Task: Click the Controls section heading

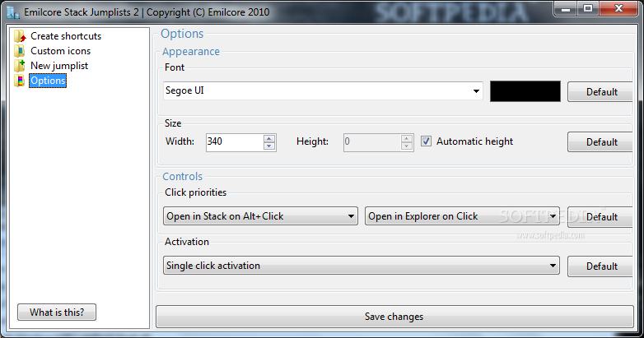Action: tap(182, 176)
